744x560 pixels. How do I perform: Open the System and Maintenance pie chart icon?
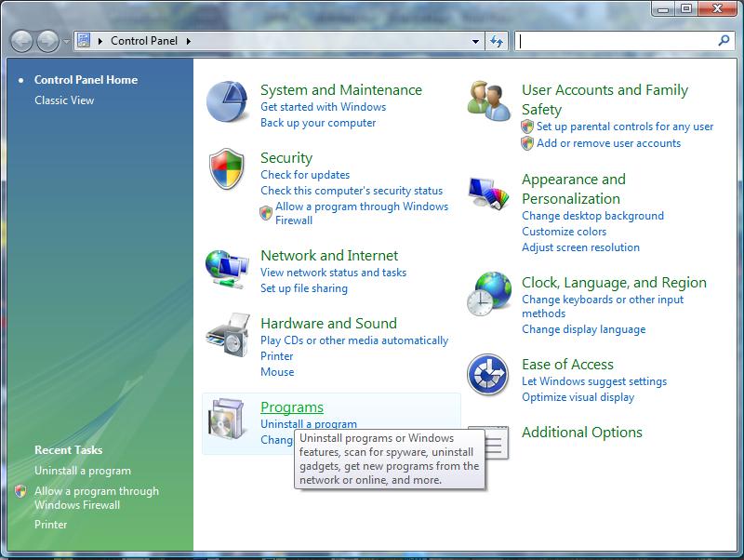coord(227,101)
